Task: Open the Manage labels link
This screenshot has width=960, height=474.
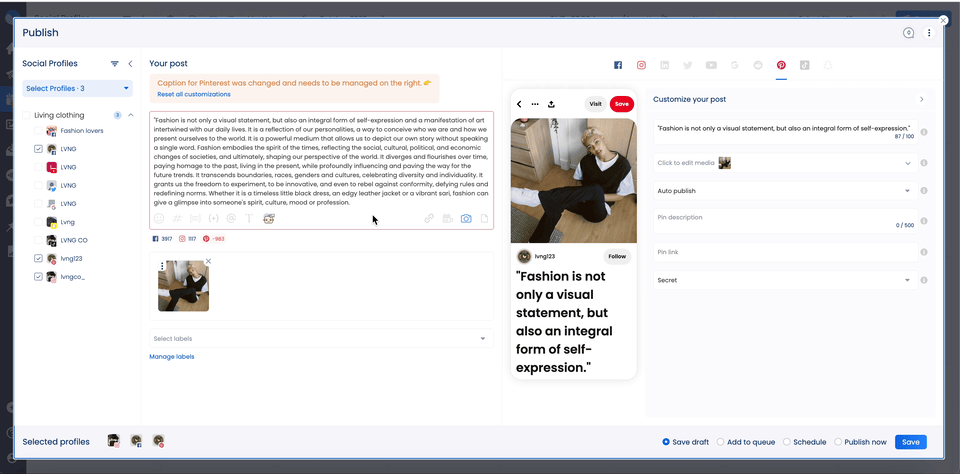Action: pos(171,356)
